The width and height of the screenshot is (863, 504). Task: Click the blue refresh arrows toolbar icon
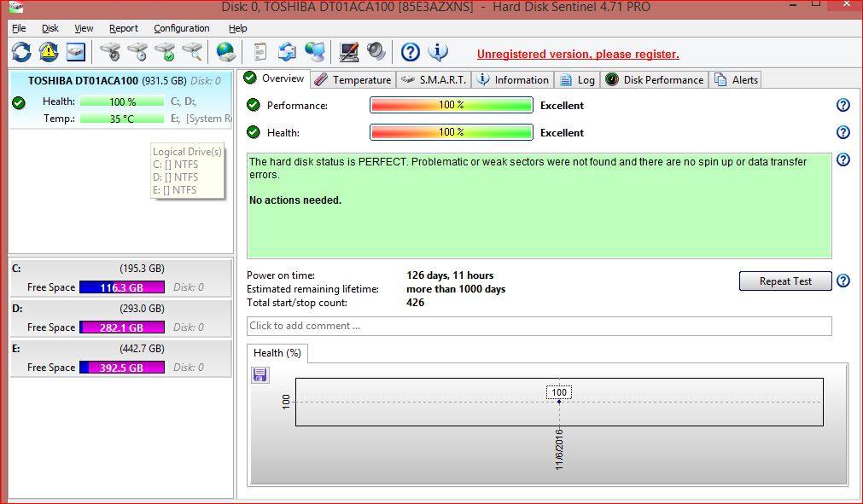point(21,52)
